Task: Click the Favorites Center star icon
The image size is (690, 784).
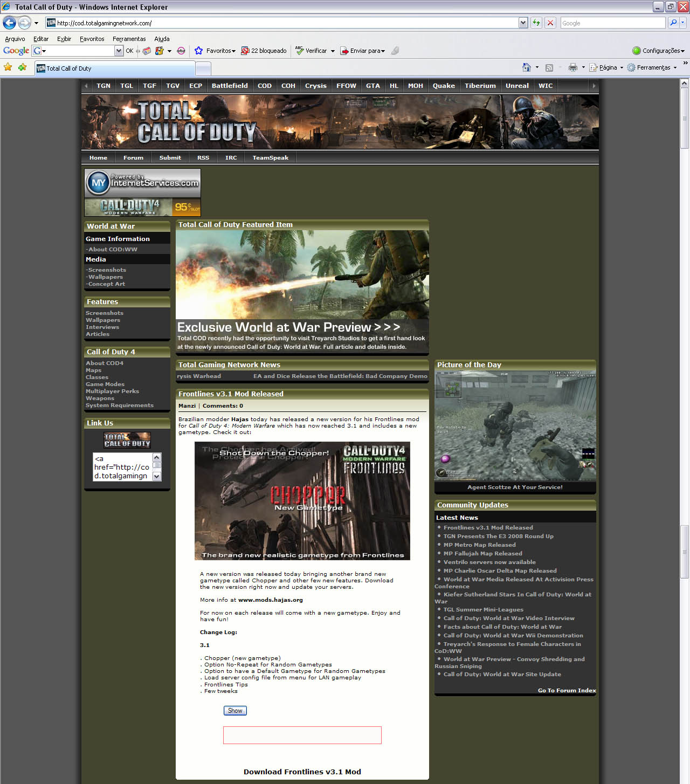Action: click(x=8, y=67)
